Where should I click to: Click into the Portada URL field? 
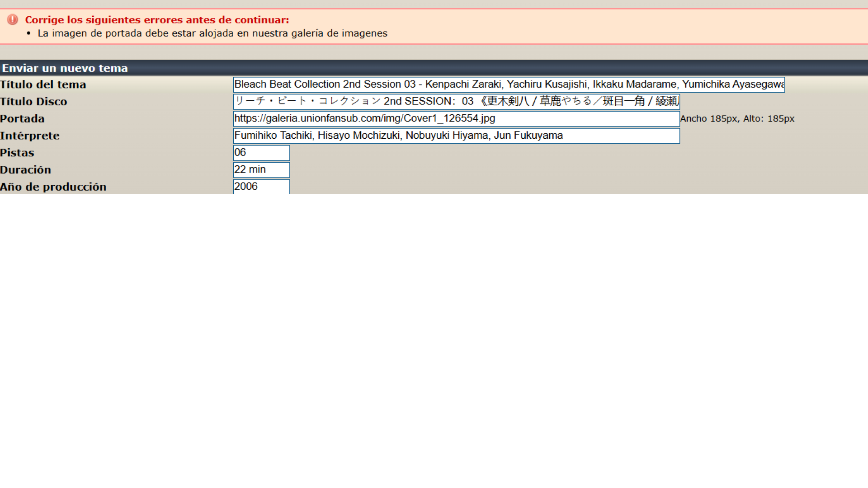click(456, 118)
